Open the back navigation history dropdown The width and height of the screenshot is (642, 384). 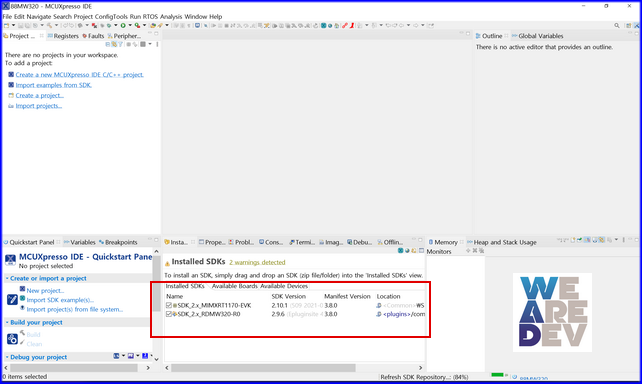(x=408, y=25)
